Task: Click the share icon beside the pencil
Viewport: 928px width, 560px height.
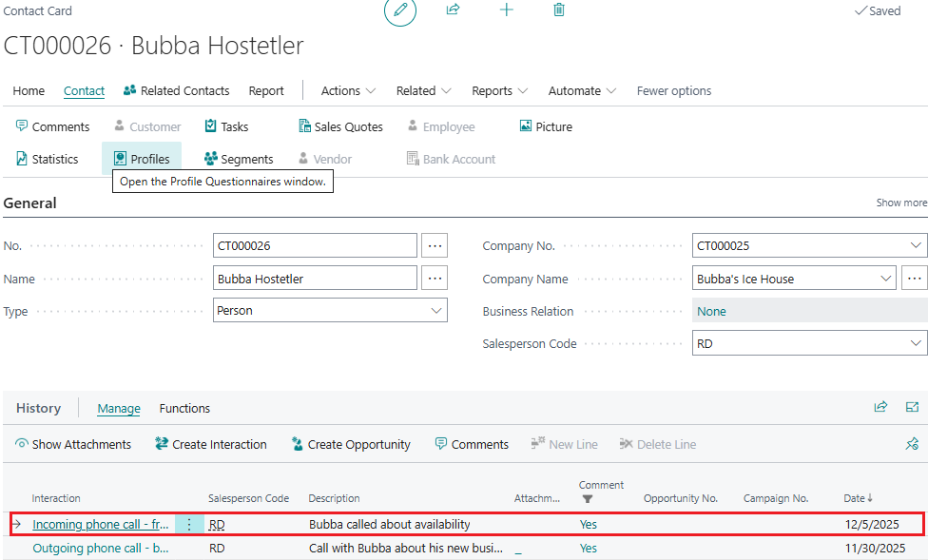Action: point(454,10)
